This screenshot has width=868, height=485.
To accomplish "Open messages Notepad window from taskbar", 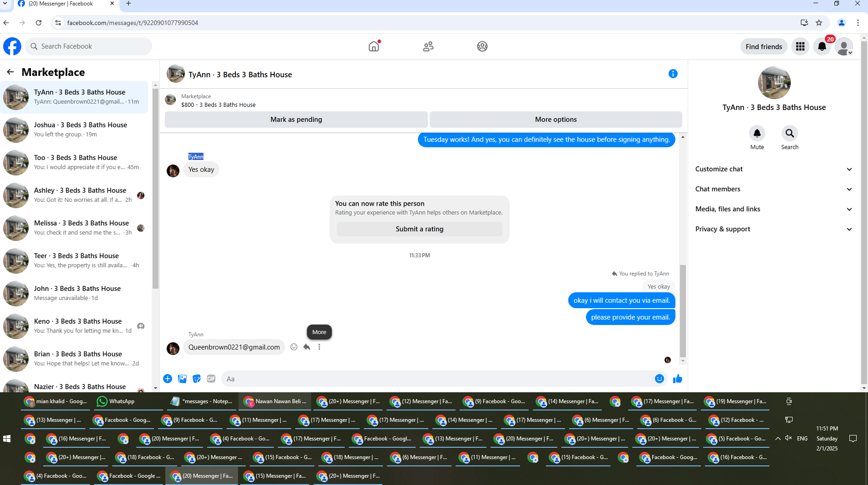I will pos(202,401).
